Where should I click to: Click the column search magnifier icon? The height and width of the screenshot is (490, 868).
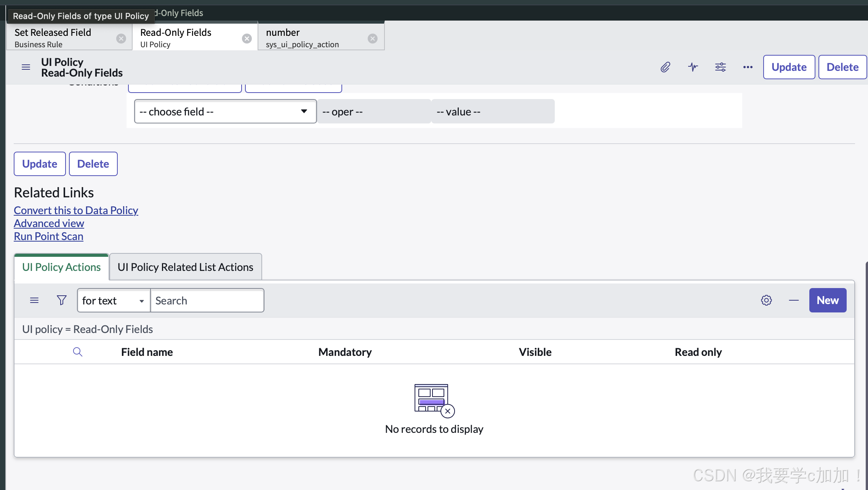click(x=77, y=352)
